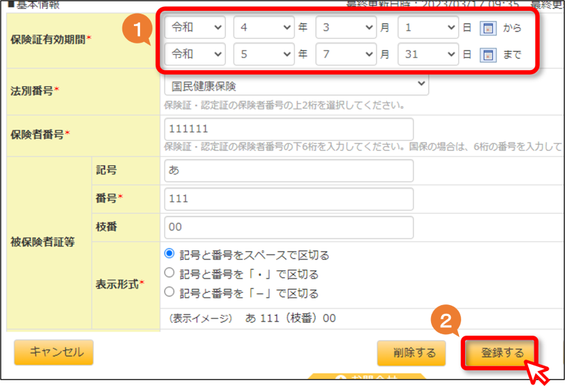Screen dimensions: 565x392
Task: Open end date era dropdown 令和
Action: coord(195,54)
